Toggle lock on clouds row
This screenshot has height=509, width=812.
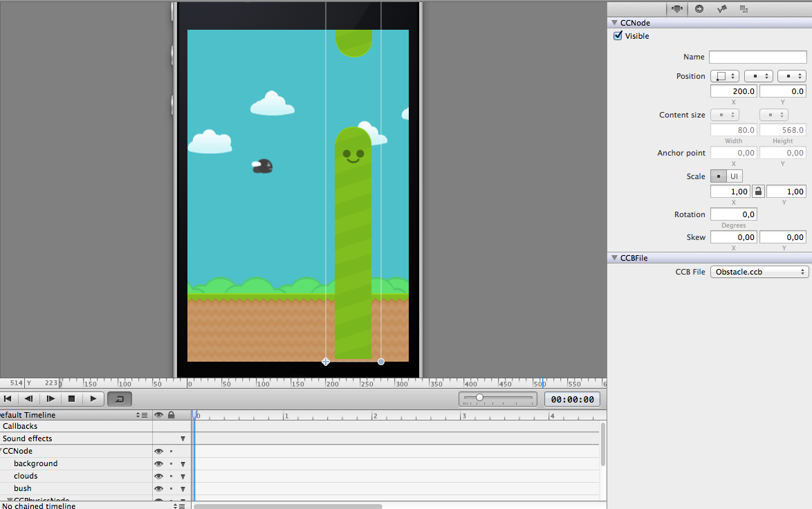[x=171, y=476]
